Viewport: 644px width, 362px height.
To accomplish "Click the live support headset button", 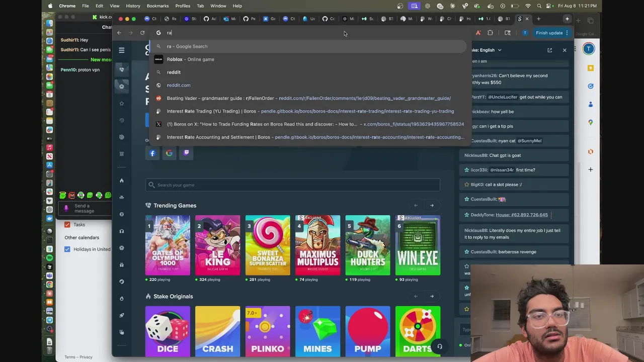I will tap(439, 346).
